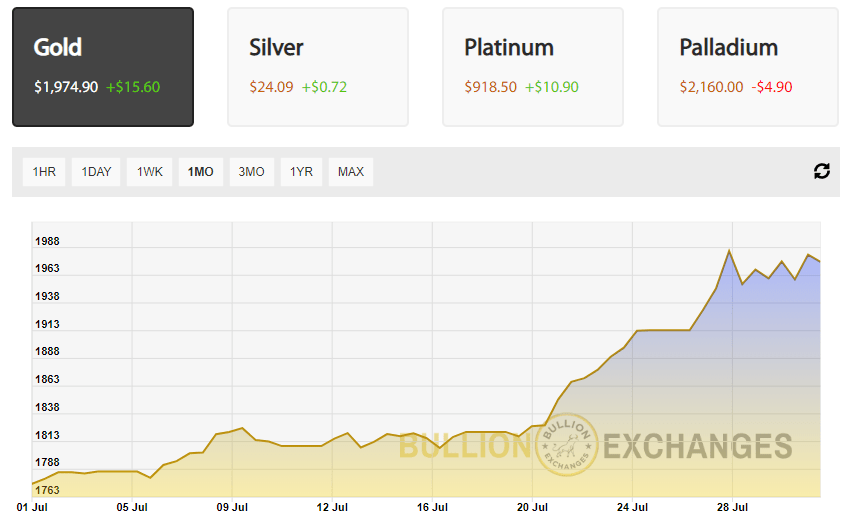Image resolution: width=849 pixels, height=523 pixels.
Task: Click the Palladium change value -$4.90
Action: point(772,87)
